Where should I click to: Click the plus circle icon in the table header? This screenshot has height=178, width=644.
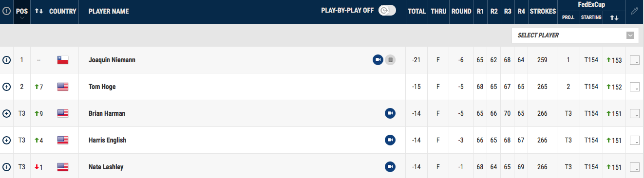pyautogui.click(x=6, y=11)
